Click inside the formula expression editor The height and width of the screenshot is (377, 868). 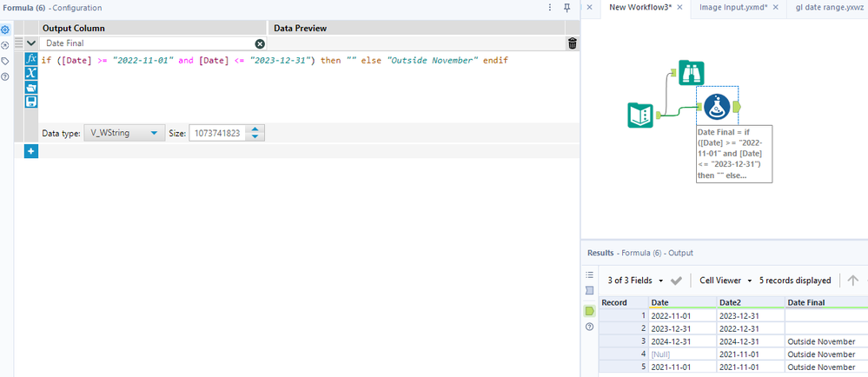pos(308,89)
